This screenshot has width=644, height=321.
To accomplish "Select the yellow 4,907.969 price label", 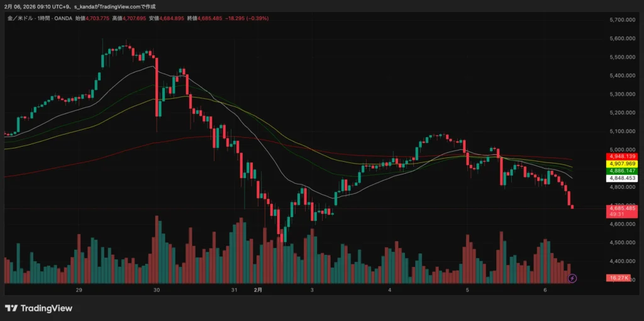I will (621, 164).
